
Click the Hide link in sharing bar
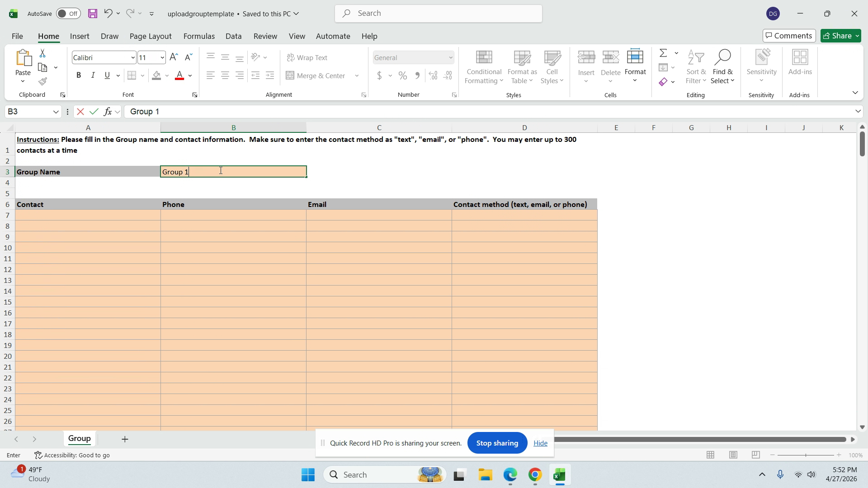tap(540, 443)
